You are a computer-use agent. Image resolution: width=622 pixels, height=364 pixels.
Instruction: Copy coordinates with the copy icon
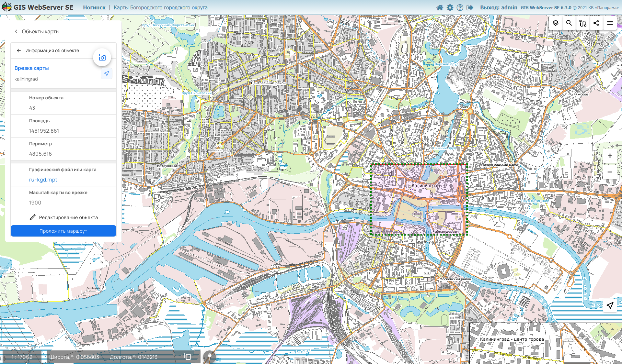point(188,356)
